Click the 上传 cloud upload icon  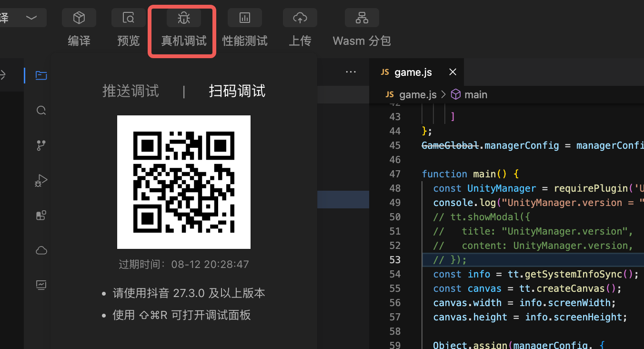pos(300,18)
